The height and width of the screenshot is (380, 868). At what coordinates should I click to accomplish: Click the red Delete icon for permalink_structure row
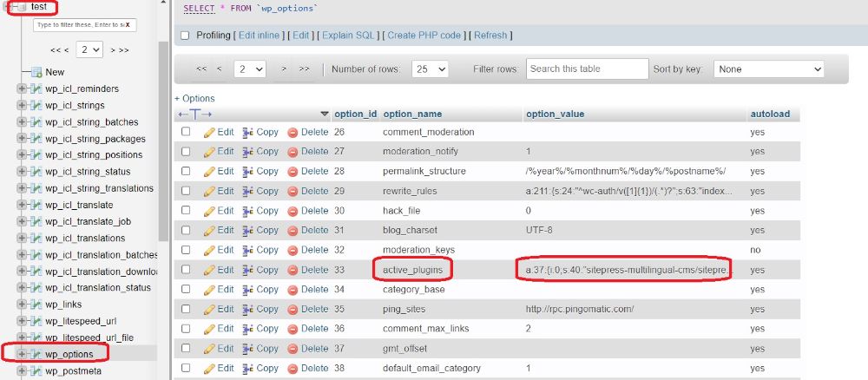293,172
